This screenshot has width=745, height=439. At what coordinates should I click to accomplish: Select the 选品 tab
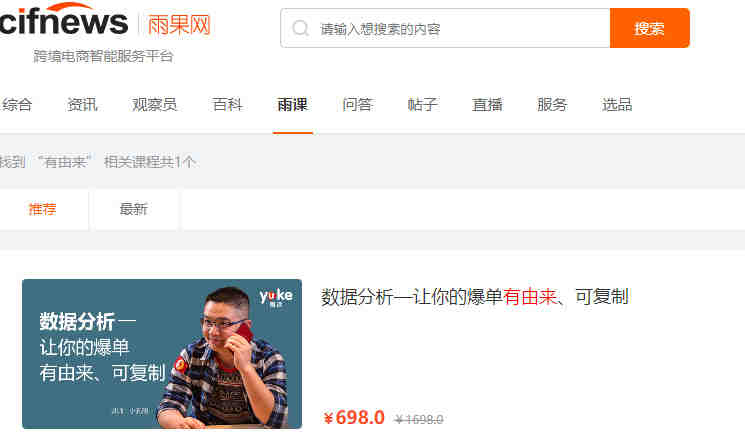617,104
